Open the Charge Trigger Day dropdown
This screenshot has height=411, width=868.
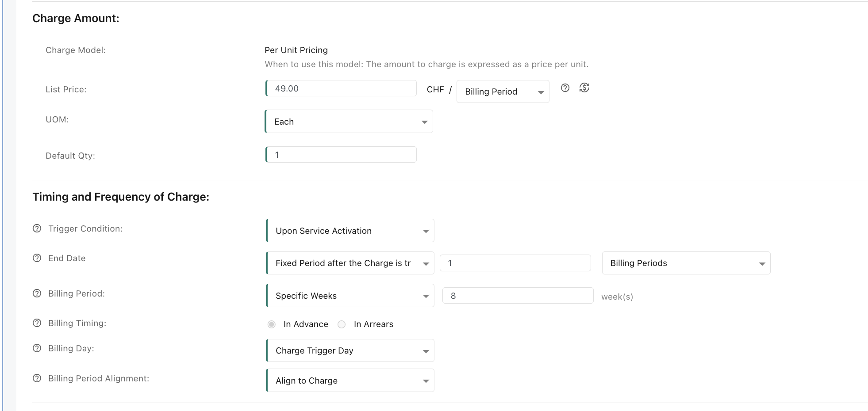[x=350, y=350]
